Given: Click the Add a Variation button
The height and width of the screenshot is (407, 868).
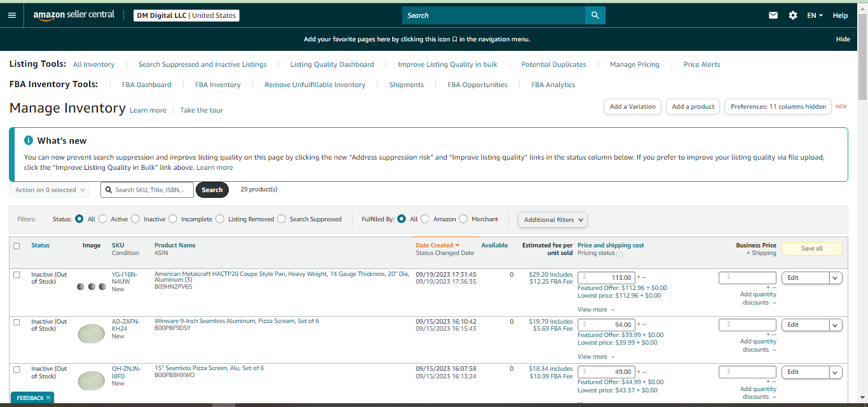Looking at the screenshot, I should [633, 107].
